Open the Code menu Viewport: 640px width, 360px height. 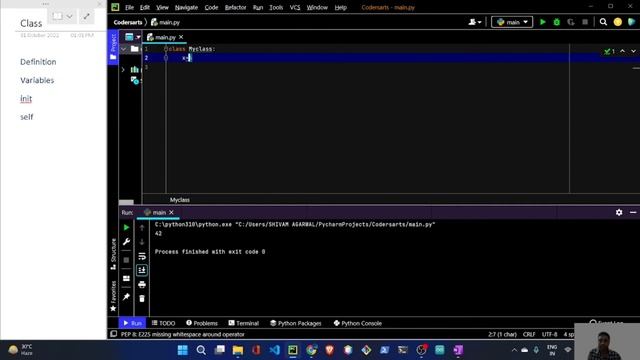click(x=211, y=7)
